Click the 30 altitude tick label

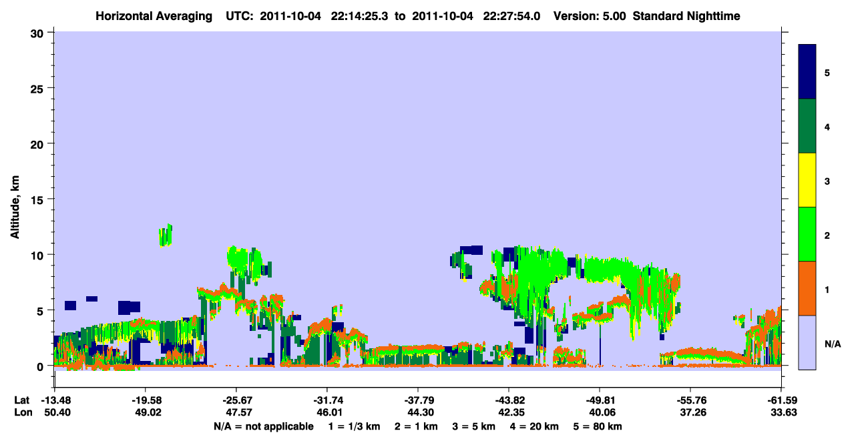point(39,33)
